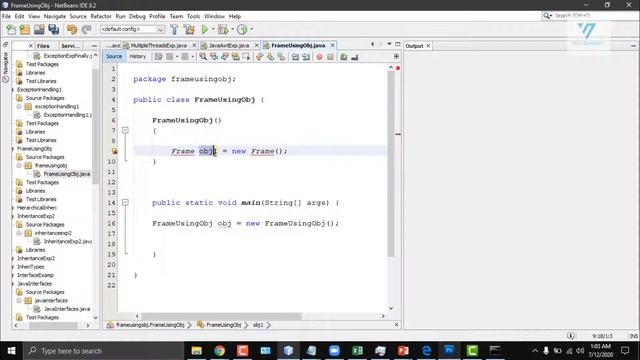Close the FrameUsingObj.java tab
Image resolution: width=640 pixels, height=360 pixels.
(x=333, y=45)
